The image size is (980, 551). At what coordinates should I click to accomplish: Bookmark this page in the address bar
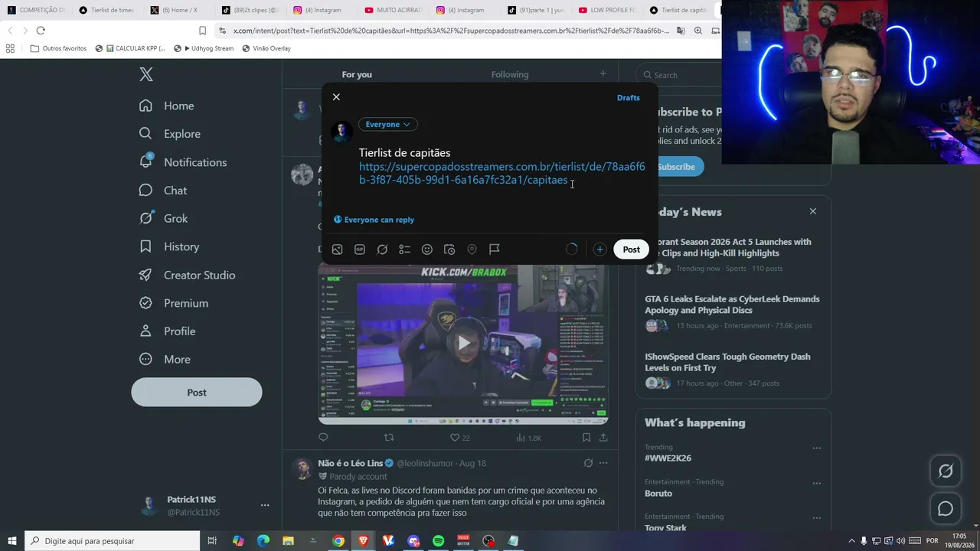(202, 31)
